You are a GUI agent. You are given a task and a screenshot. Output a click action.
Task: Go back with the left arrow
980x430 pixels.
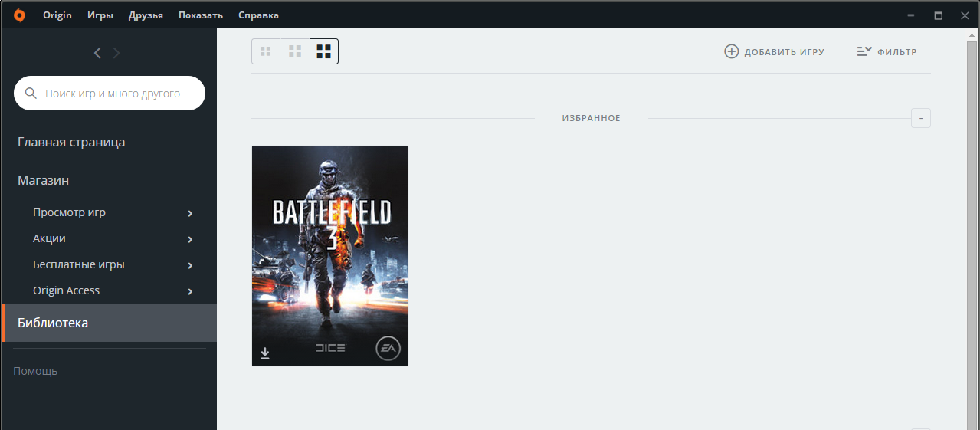pos(97,53)
